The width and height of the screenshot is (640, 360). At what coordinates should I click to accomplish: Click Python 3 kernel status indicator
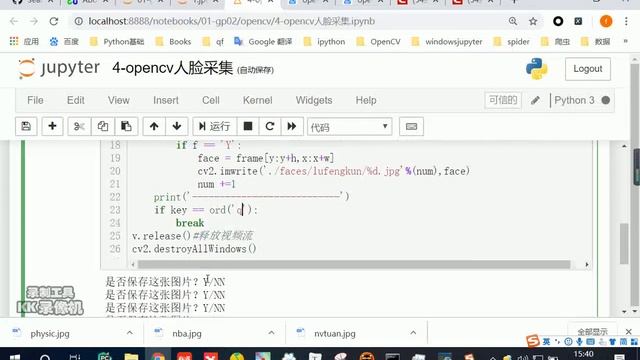pos(606,100)
